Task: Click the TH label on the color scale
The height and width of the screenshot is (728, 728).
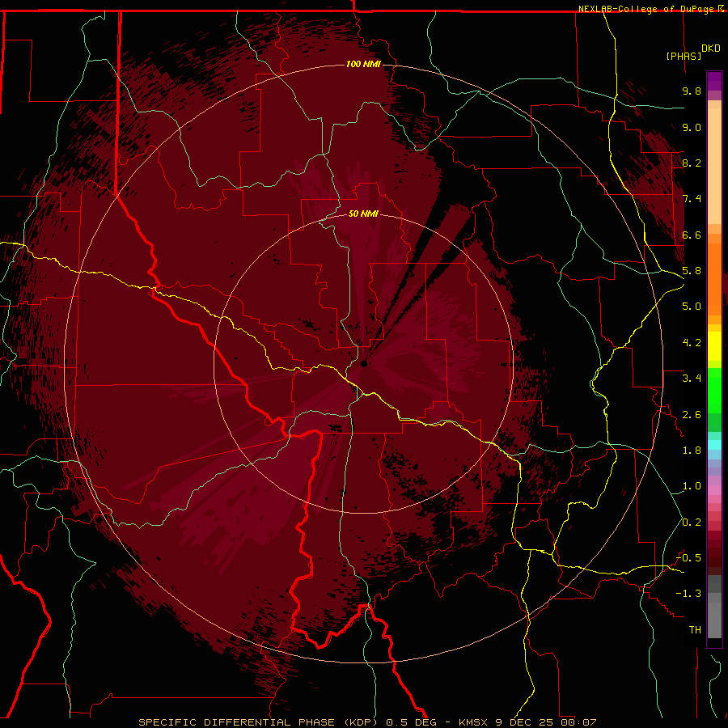Action: click(695, 630)
